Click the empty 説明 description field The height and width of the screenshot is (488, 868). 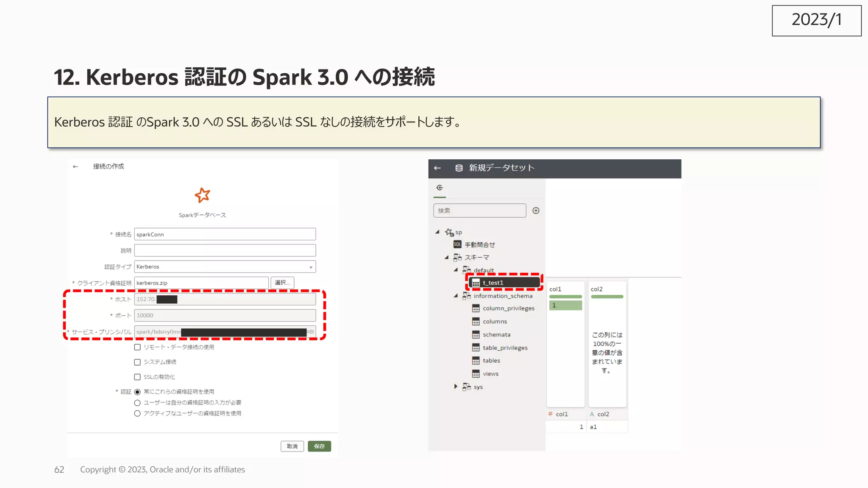[x=225, y=250]
